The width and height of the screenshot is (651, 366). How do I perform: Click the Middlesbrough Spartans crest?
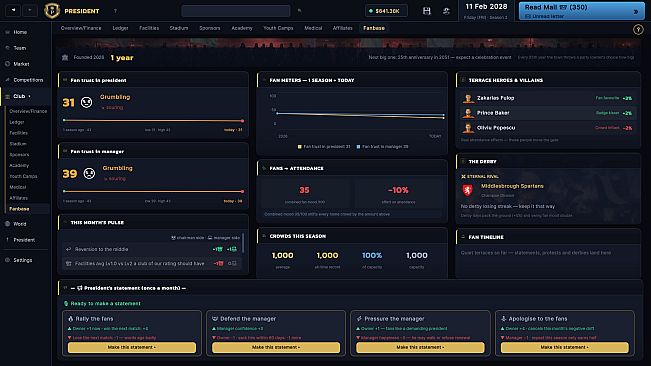pos(468,190)
